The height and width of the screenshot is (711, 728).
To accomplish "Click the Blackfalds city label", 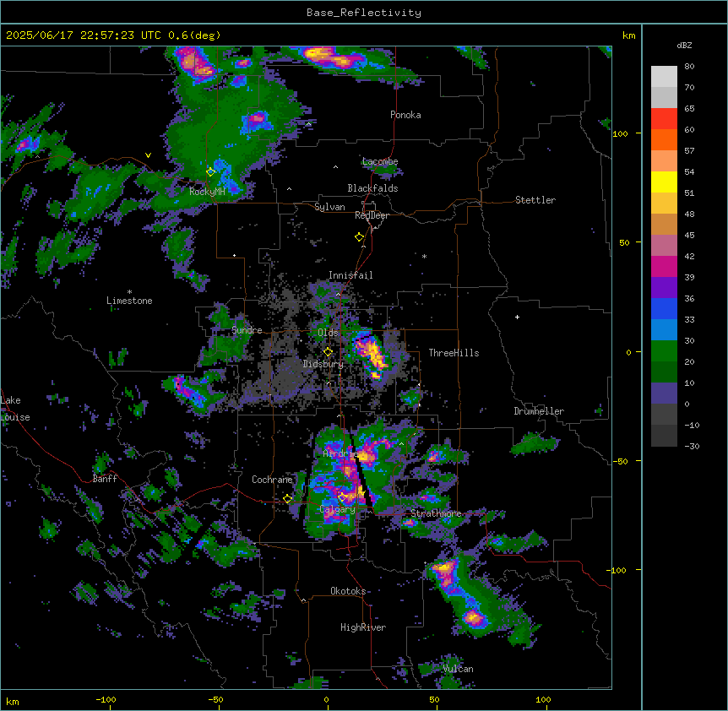I will click(372, 188).
